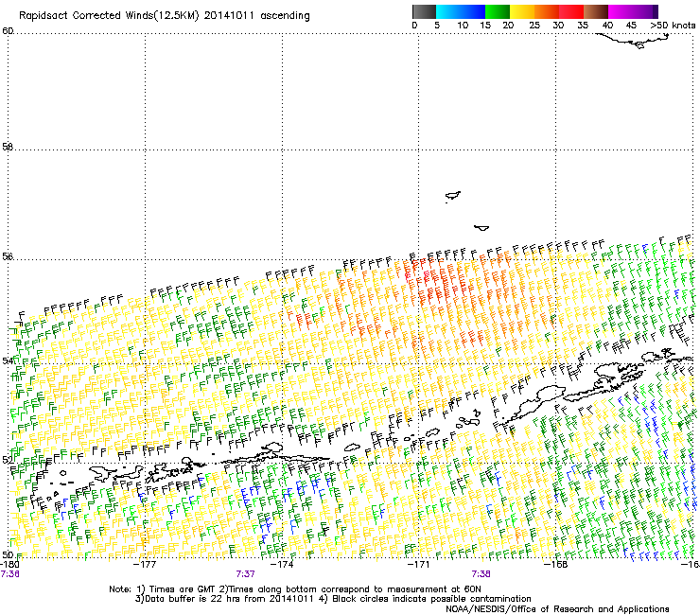This screenshot has width=700, height=615.
Task: Click the longitude label '-177'
Action: 145,564
